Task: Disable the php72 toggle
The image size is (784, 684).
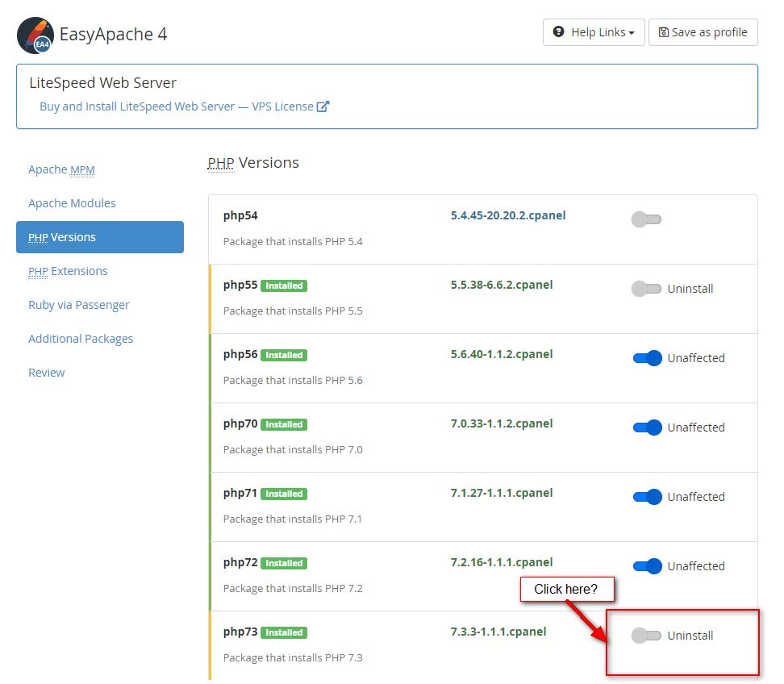Action: coord(648,566)
